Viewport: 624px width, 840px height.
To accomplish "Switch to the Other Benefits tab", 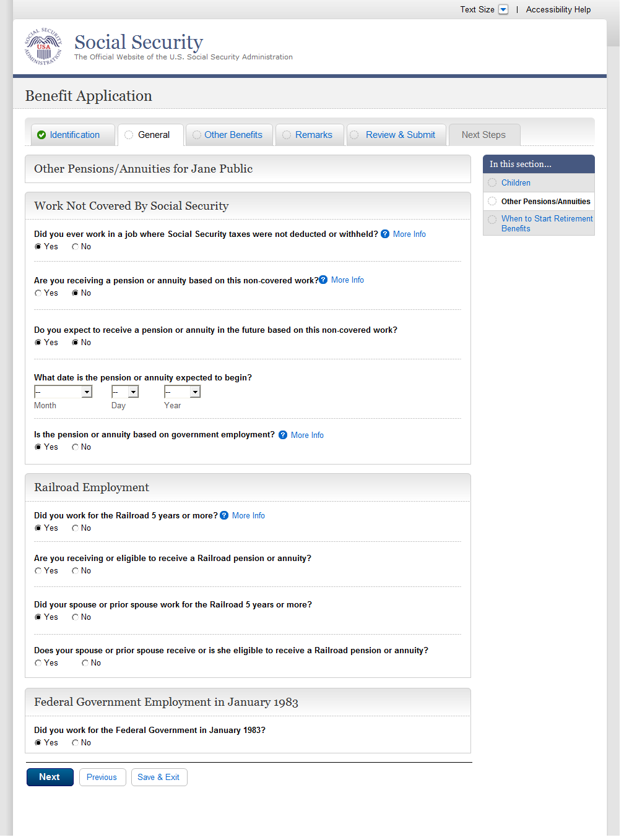I will click(x=233, y=135).
